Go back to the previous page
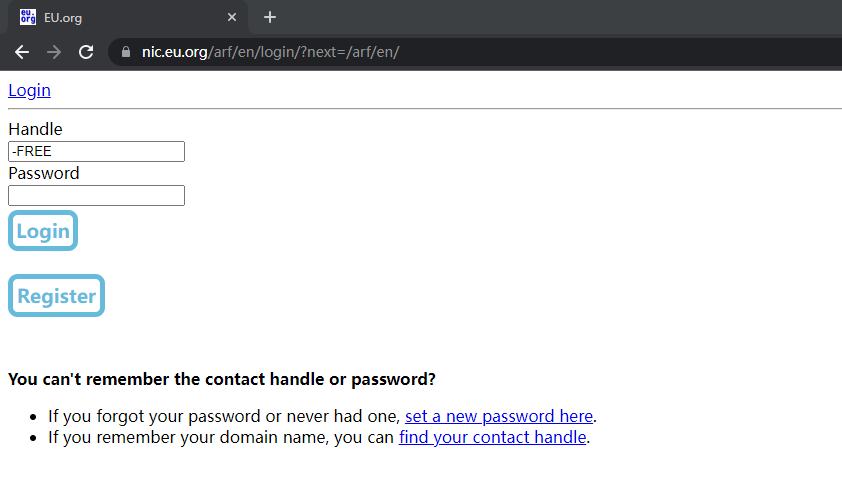The width and height of the screenshot is (842, 492). [22, 52]
